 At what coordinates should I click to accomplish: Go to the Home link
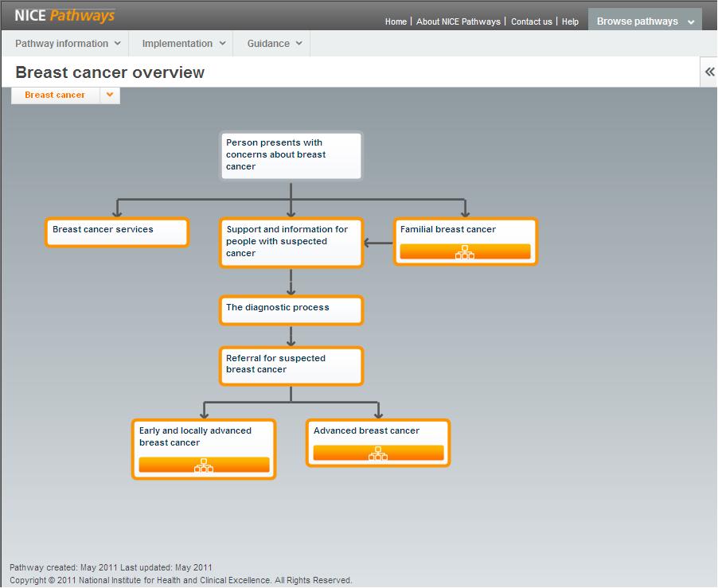tap(396, 21)
